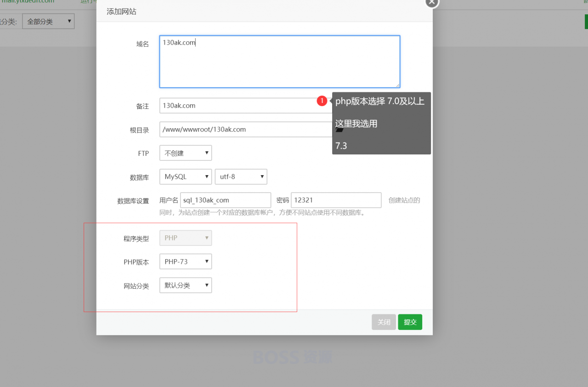Click the 用户名 label text
Screen dimensions: 588x387
pos(169,200)
